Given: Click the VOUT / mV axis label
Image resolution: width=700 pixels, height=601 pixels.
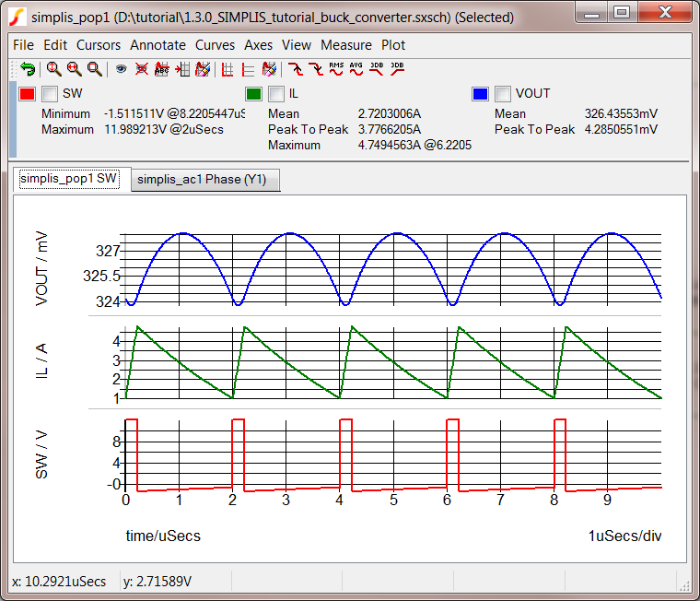Looking at the screenshot, I should pyautogui.click(x=41, y=268).
